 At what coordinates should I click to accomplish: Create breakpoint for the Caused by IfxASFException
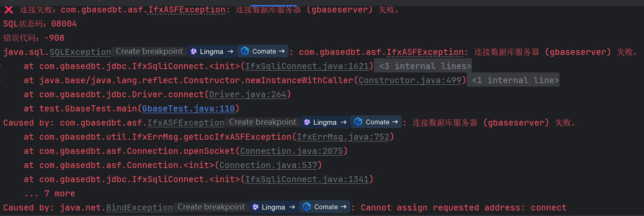point(263,122)
